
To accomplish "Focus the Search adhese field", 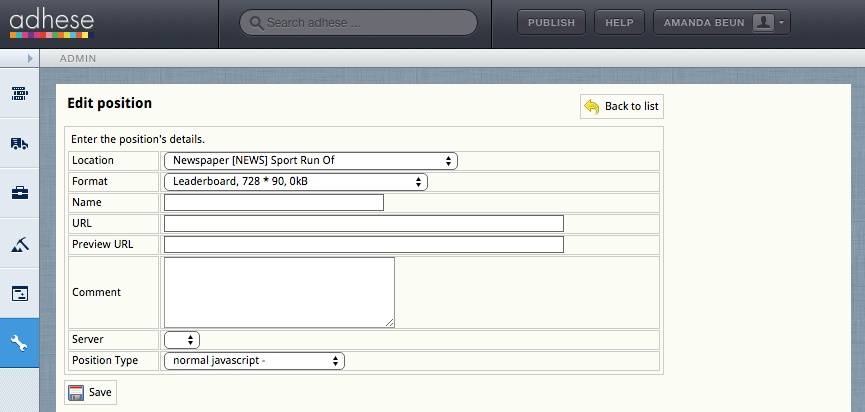I will tap(358, 23).
